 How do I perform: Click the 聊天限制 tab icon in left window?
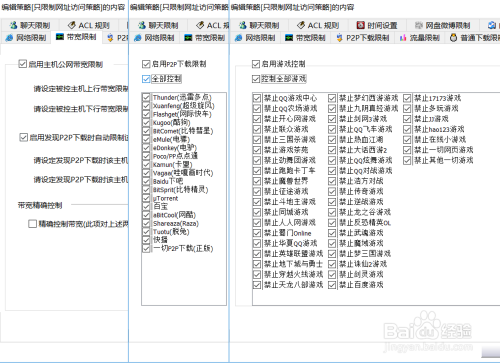(13, 25)
